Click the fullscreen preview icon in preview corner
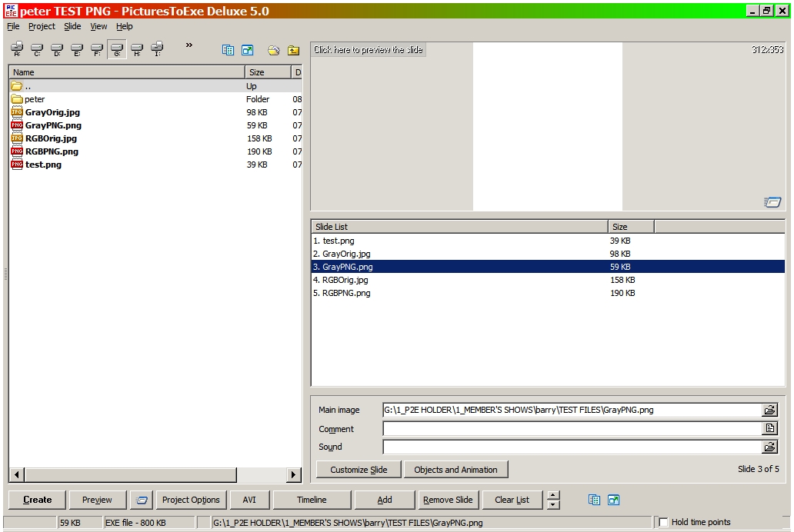This screenshot has width=794, height=532. [772, 202]
